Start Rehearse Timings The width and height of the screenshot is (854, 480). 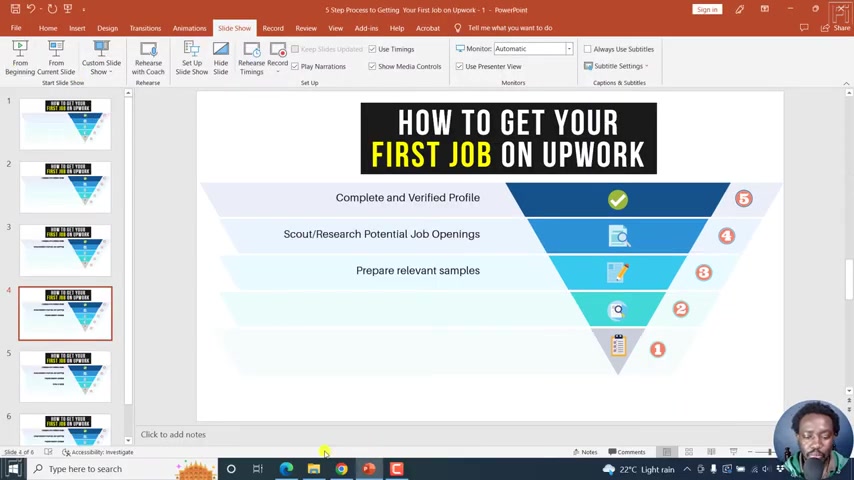click(251, 57)
